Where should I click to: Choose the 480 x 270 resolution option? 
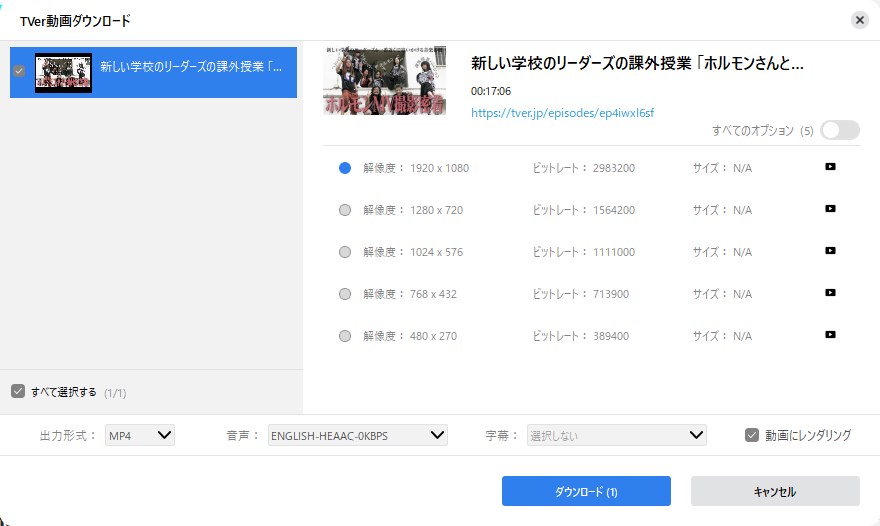point(345,336)
